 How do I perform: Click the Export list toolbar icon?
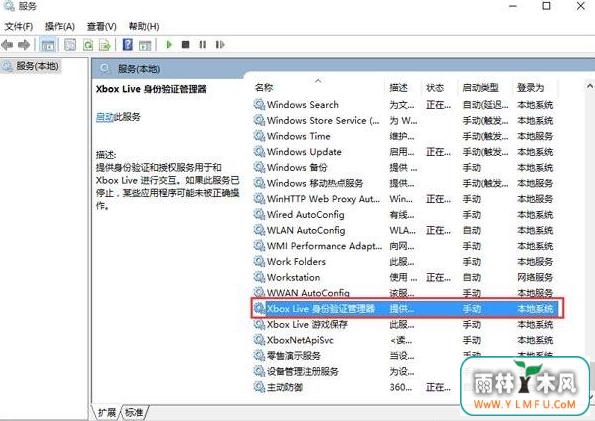tap(105, 45)
